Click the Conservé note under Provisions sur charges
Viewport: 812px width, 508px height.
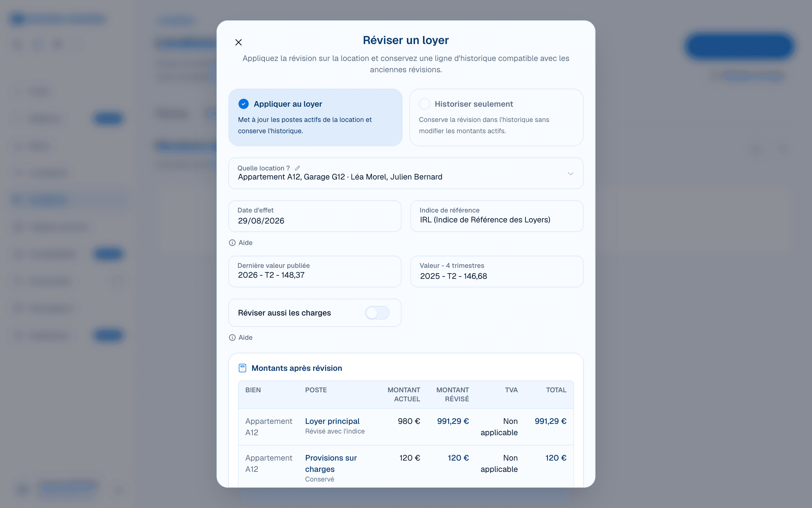click(319, 479)
